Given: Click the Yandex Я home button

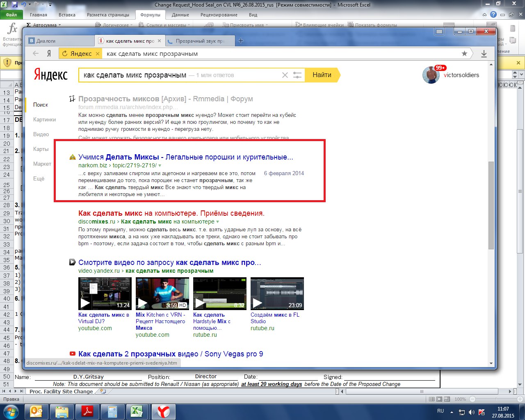Looking at the screenshot, I should pos(49,53).
